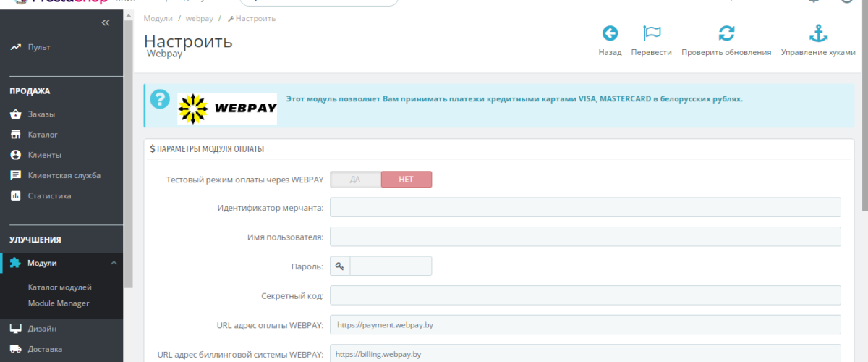Click the Пульт dashboard trend icon
This screenshot has height=362, width=868.
pyautogui.click(x=15, y=48)
